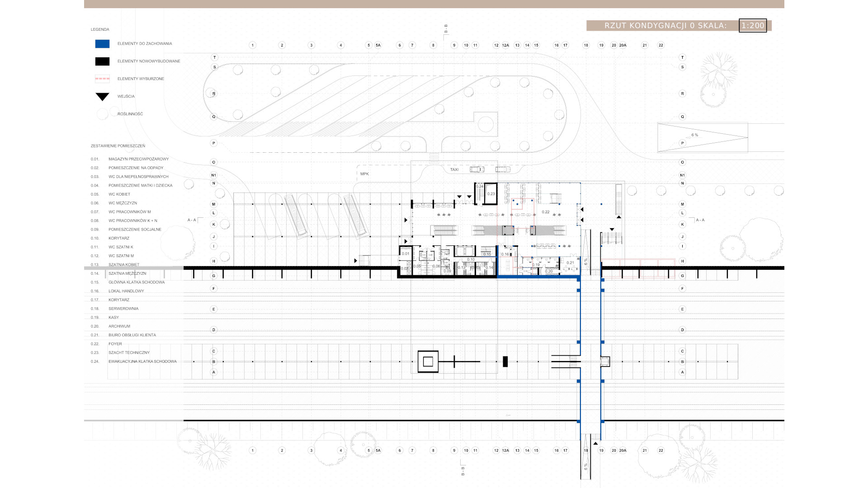This screenshot has height=488, width=868.
Task: Click the square structure on platform axis B
Action: coord(428,361)
